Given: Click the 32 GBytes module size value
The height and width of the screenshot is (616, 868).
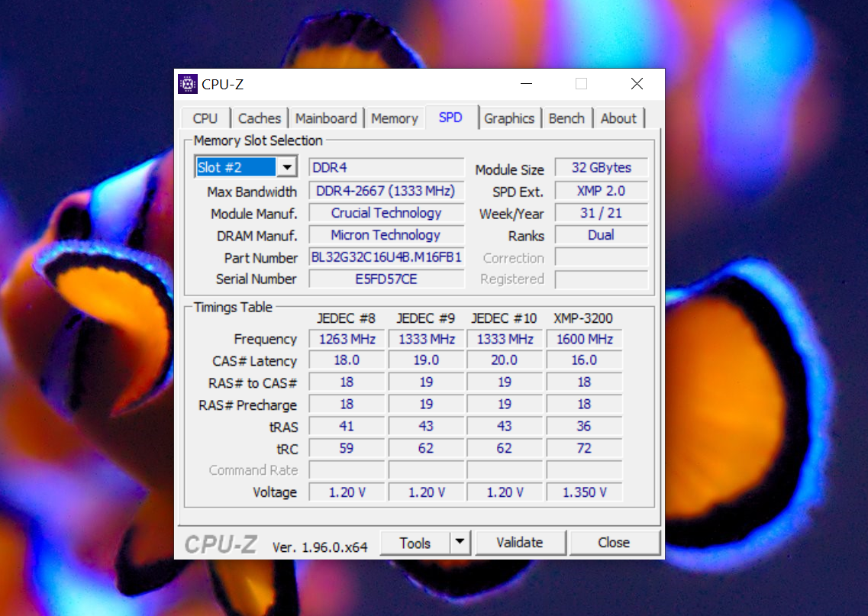Looking at the screenshot, I should click(x=601, y=168).
